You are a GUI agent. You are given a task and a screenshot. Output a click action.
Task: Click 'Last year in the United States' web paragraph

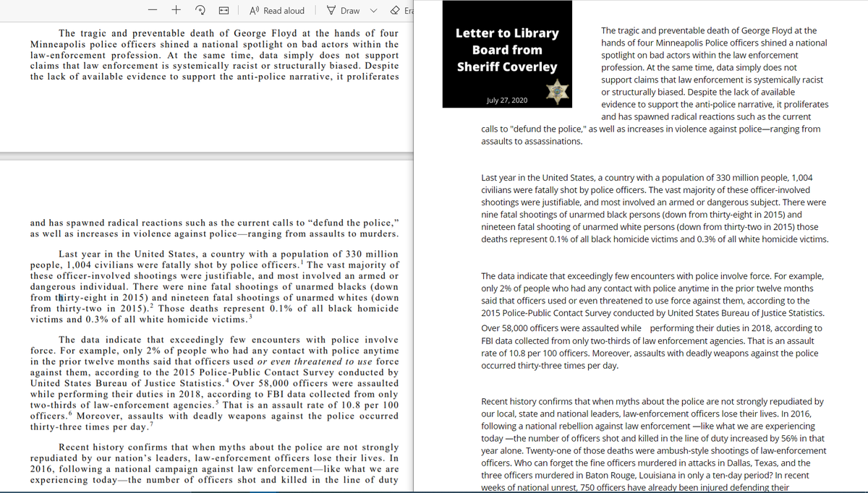point(655,208)
